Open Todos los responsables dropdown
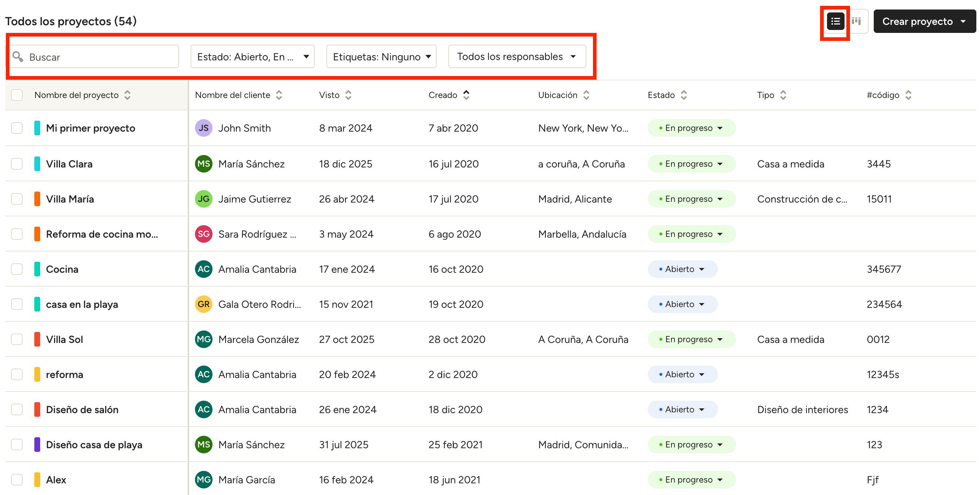Screen dimensions: 980x495 click(517, 57)
